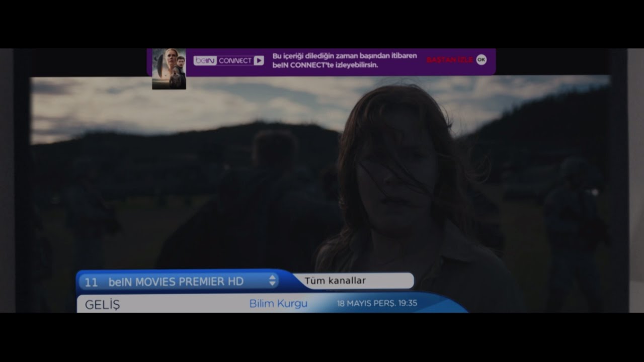
Task: Click the round OK icon
Action: pyautogui.click(x=481, y=59)
